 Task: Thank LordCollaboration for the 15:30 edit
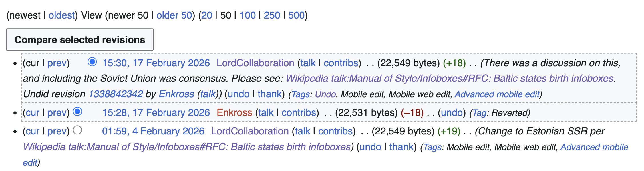click(269, 94)
